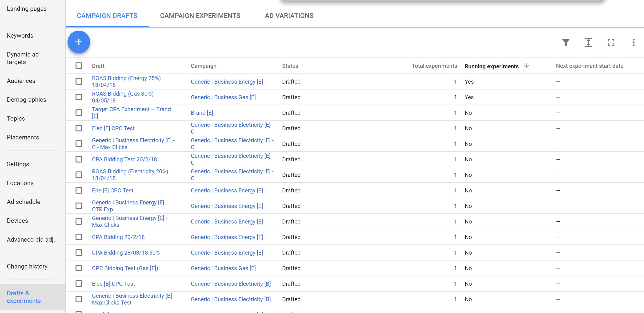
Task: Open Generic | Business Electricity [B] campaign in Elec [B] row
Action: point(231,284)
